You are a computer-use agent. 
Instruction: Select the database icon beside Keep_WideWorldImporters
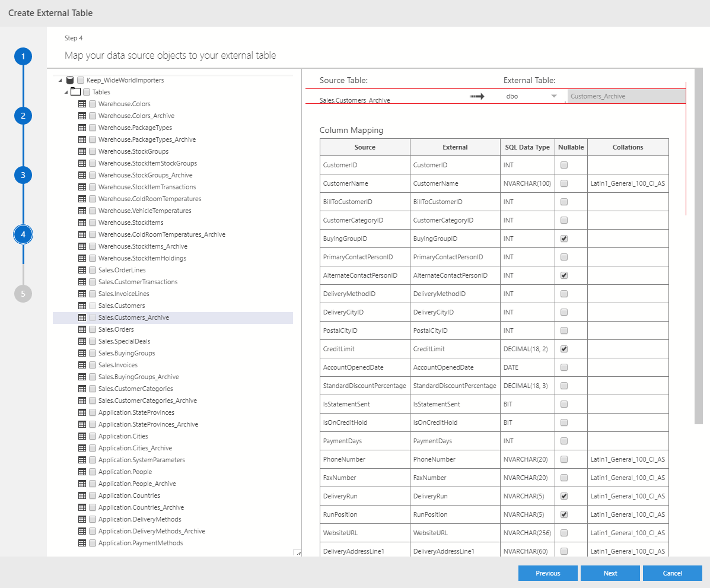(71, 80)
